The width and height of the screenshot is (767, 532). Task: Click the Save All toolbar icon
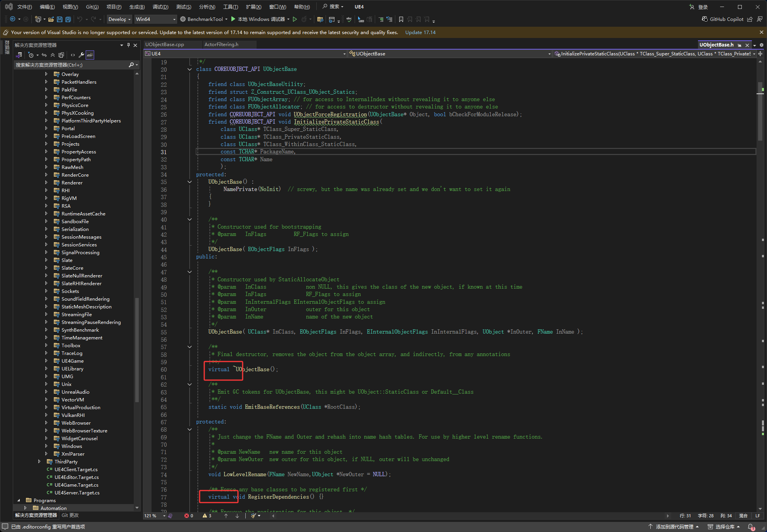click(68, 19)
